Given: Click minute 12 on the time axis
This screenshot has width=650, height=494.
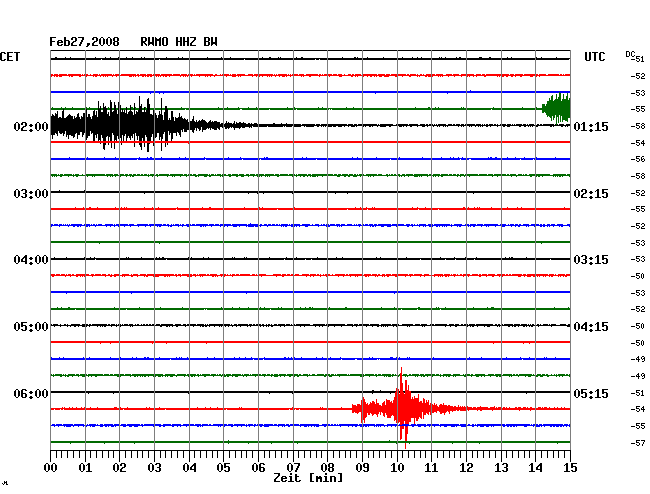Looking at the screenshot, I should (x=466, y=467).
